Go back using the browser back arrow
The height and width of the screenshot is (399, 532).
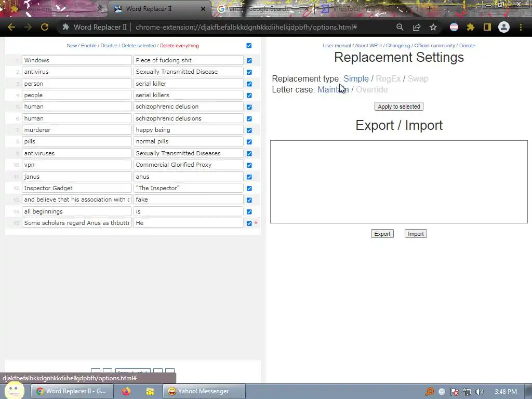coord(11,27)
